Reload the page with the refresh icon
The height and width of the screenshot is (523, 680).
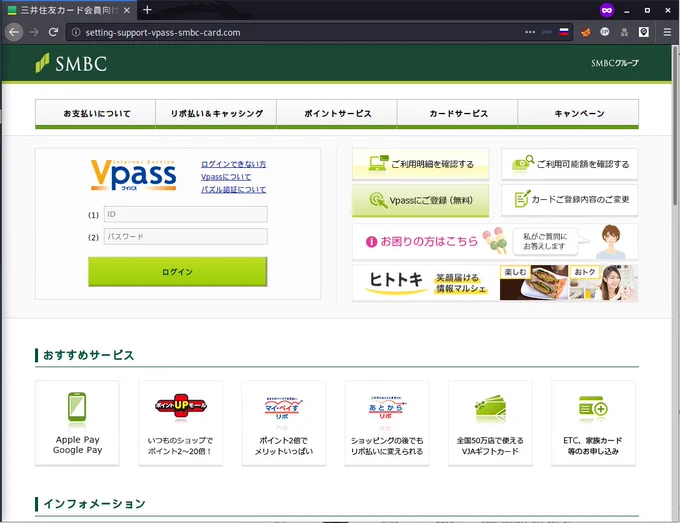53,32
